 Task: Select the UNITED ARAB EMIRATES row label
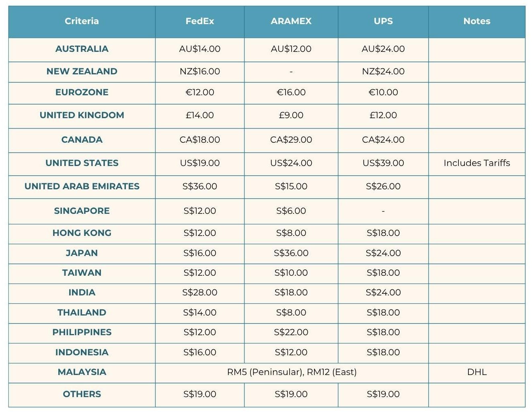[x=82, y=186]
